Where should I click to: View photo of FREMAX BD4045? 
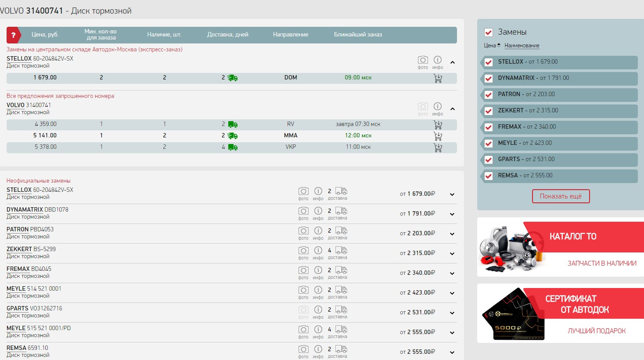click(x=303, y=270)
